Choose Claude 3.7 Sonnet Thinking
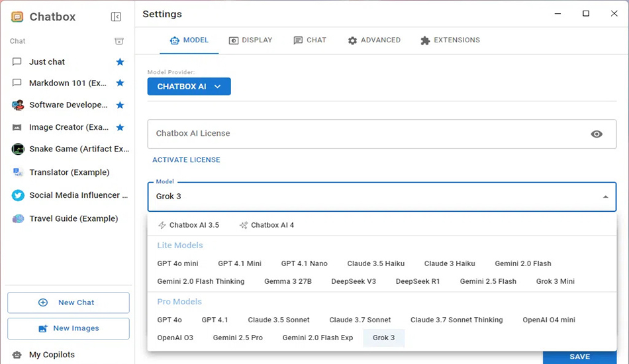Viewport: 629px width, 364px height. click(456, 320)
